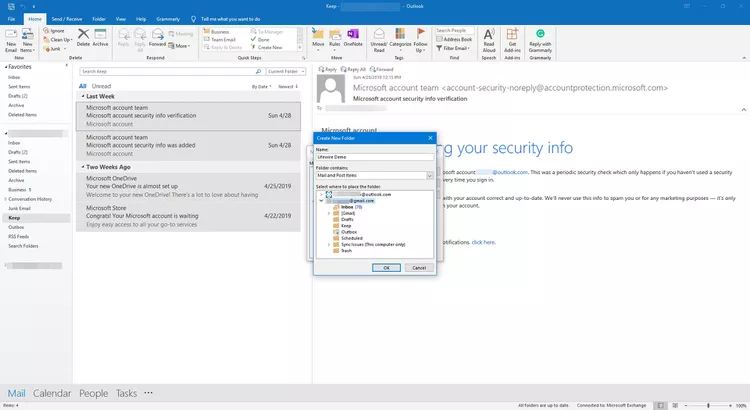
Task: Expand the [Gmail] folder in dialog
Action: 329,213
